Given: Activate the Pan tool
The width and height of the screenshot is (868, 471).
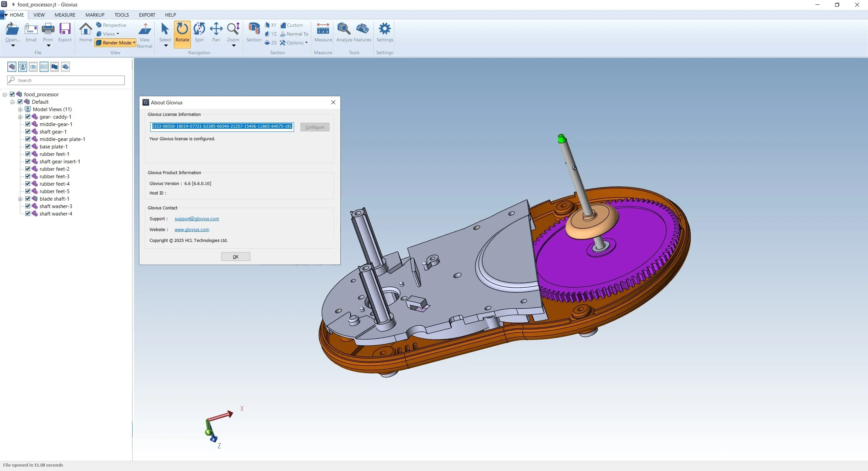Looking at the screenshot, I should [x=216, y=32].
